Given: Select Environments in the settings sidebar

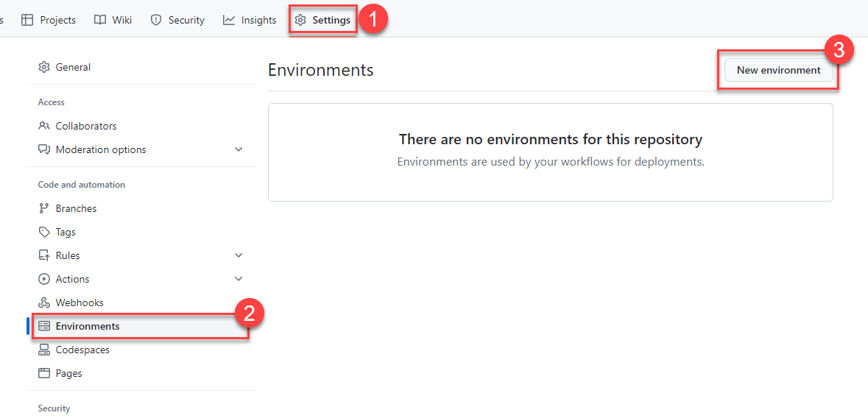Looking at the screenshot, I should coord(87,326).
